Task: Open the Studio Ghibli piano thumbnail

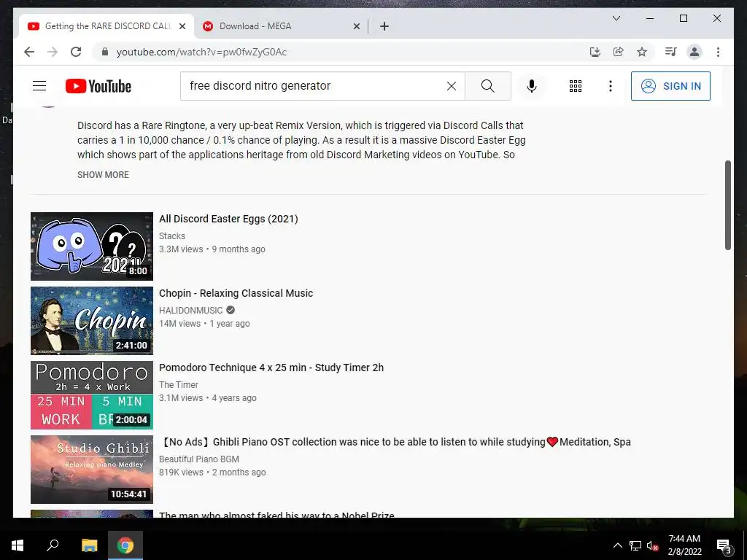Action: [x=92, y=469]
